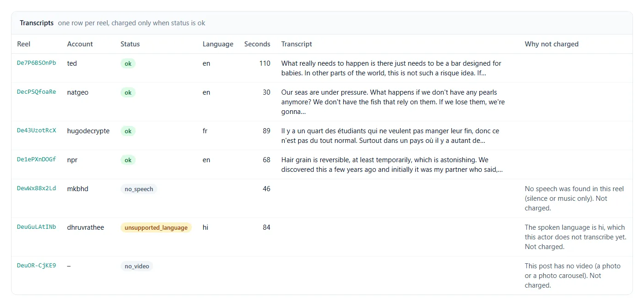Click the hugodecrypte account cell

pyautogui.click(x=88, y=131)
